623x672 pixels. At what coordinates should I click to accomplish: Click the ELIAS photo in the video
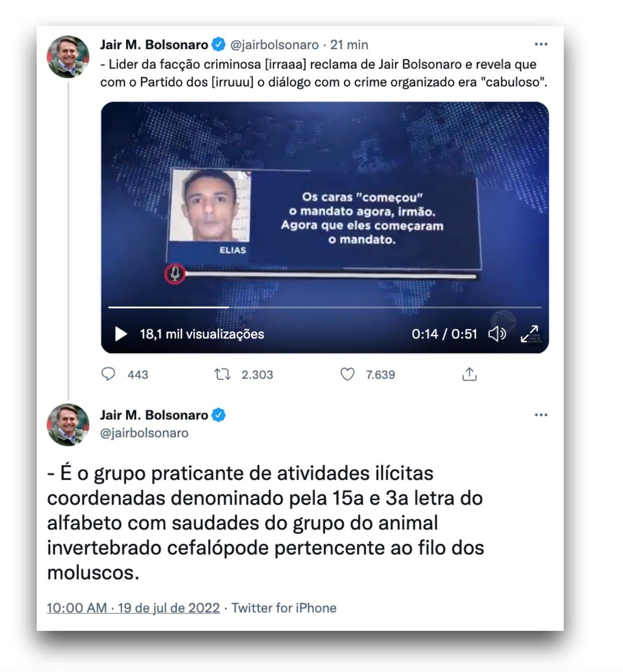coord(211,206)
